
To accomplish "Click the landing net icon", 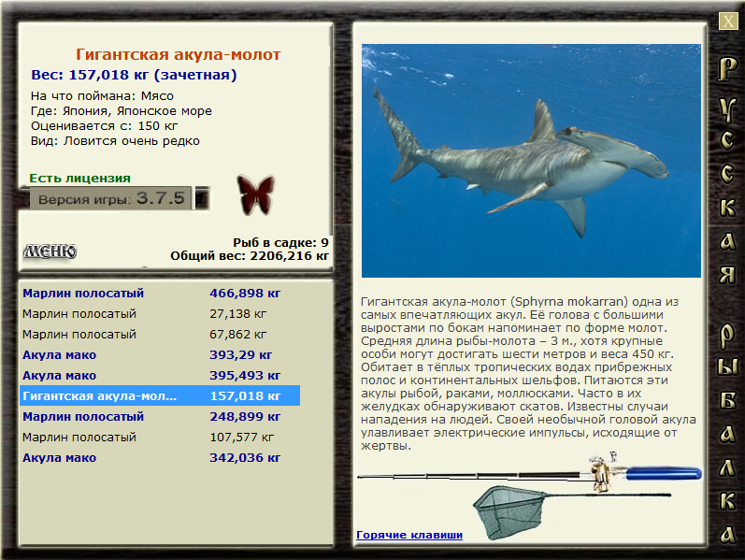I will click(571, 512).
